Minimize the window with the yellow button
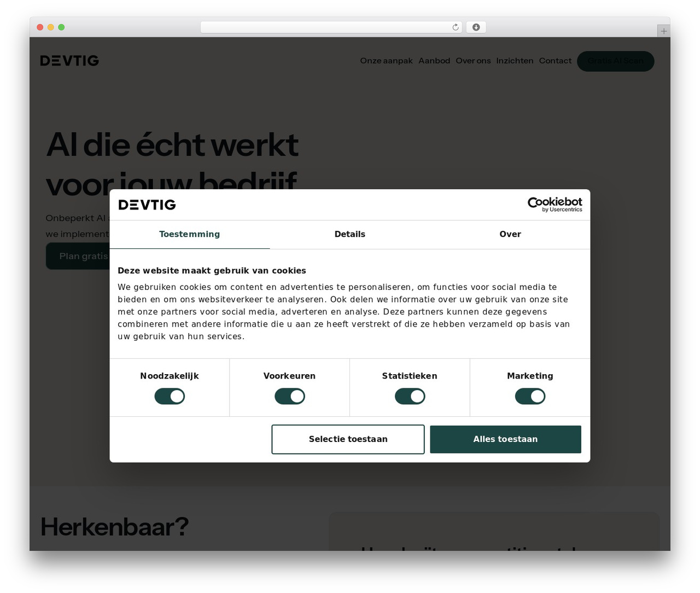The image size is (700, 593). 51,27
